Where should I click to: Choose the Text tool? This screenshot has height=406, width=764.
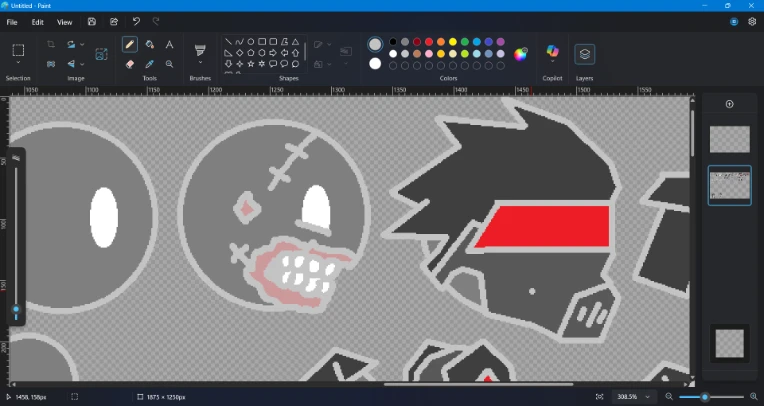169,45
